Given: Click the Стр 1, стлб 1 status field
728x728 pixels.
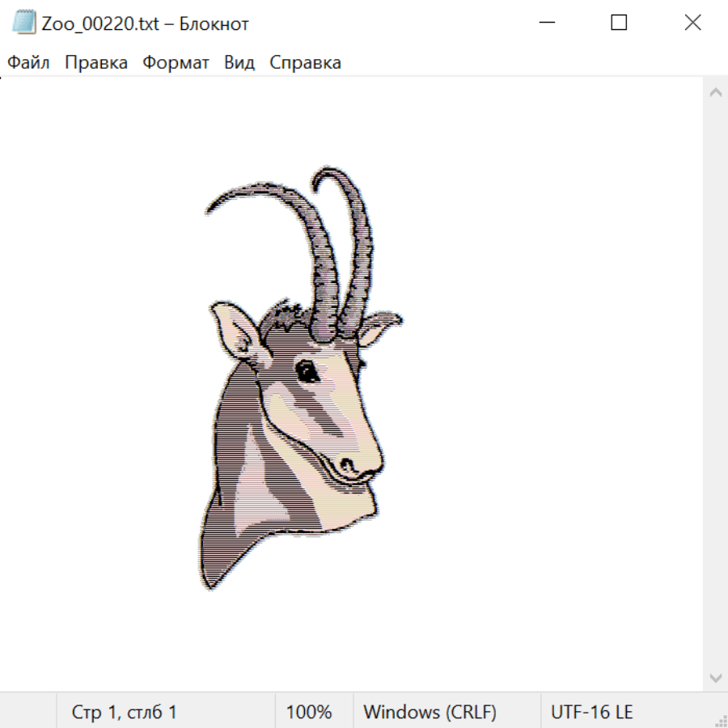Looking at the screenshot, I should [x=125, y=712].
